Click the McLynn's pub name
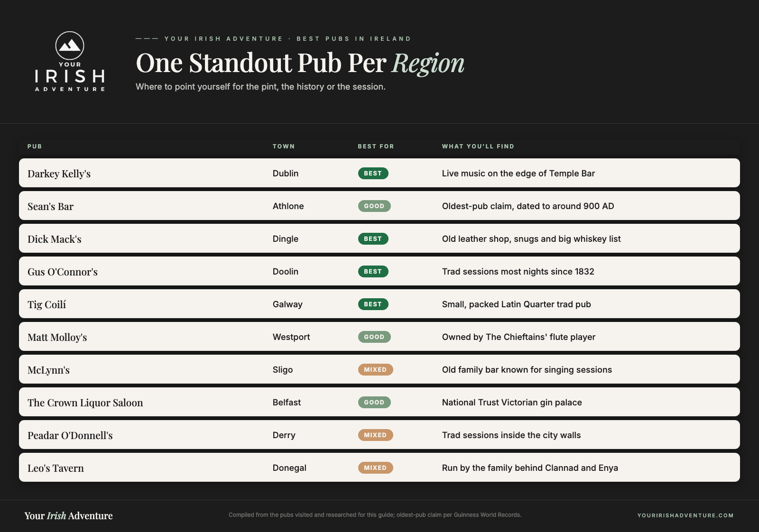Image resolution: width=759 pixels, height=532 pixels. pyautogui.click(x=48, y=370)
